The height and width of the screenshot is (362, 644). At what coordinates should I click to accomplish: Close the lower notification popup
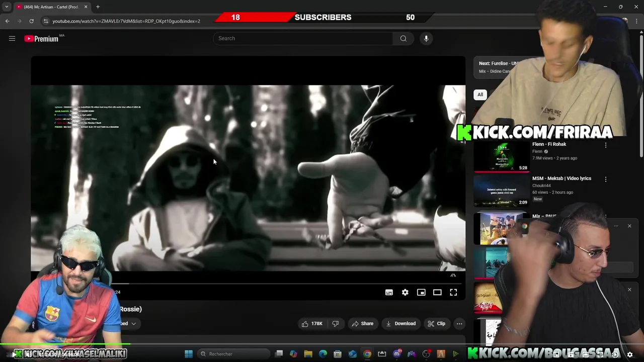click(x=629, y=290)
